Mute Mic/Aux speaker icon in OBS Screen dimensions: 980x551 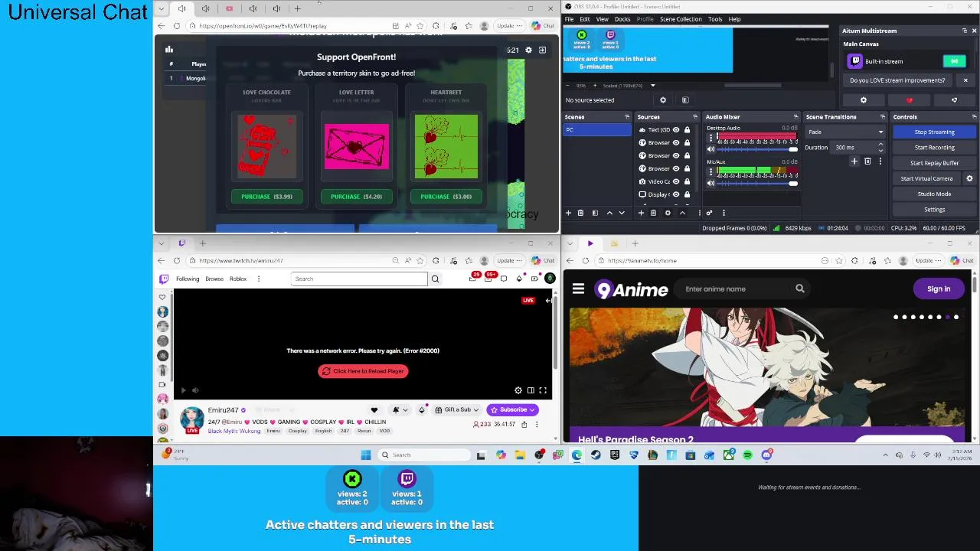[710, 183]
